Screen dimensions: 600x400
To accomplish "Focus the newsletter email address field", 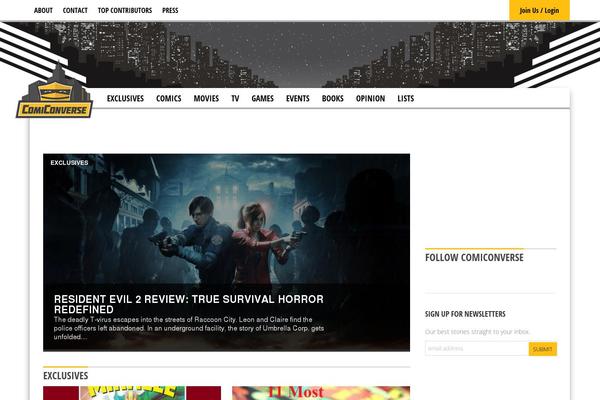I will pos(477,349).
